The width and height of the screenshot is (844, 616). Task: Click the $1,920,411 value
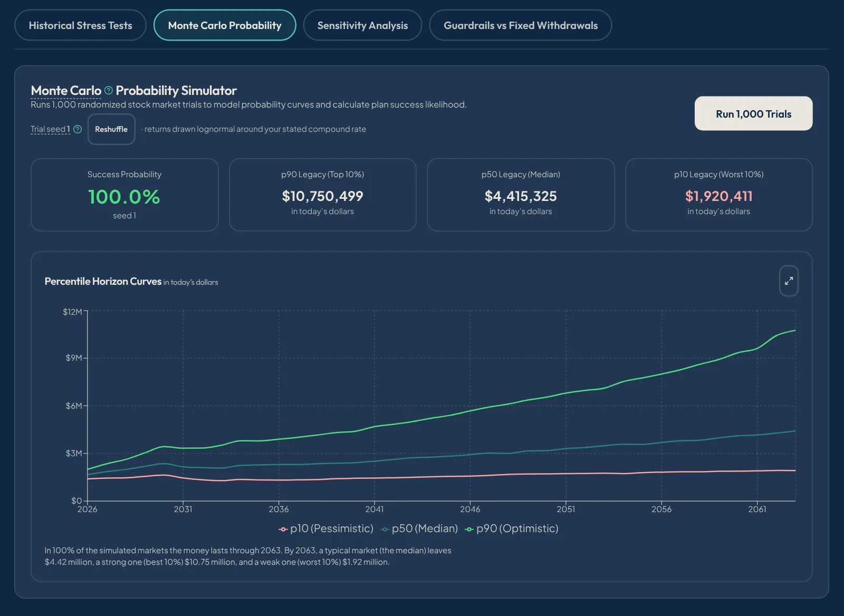(719, 196)
